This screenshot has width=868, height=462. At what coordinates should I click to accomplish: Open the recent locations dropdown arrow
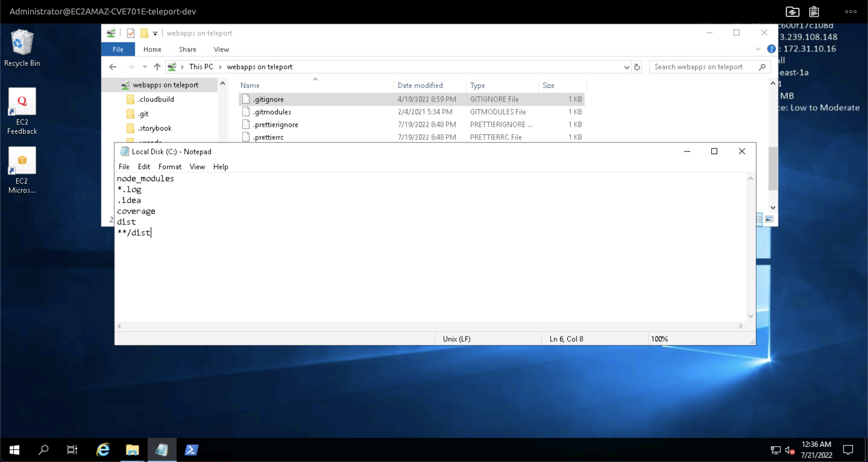coord(145,67)
